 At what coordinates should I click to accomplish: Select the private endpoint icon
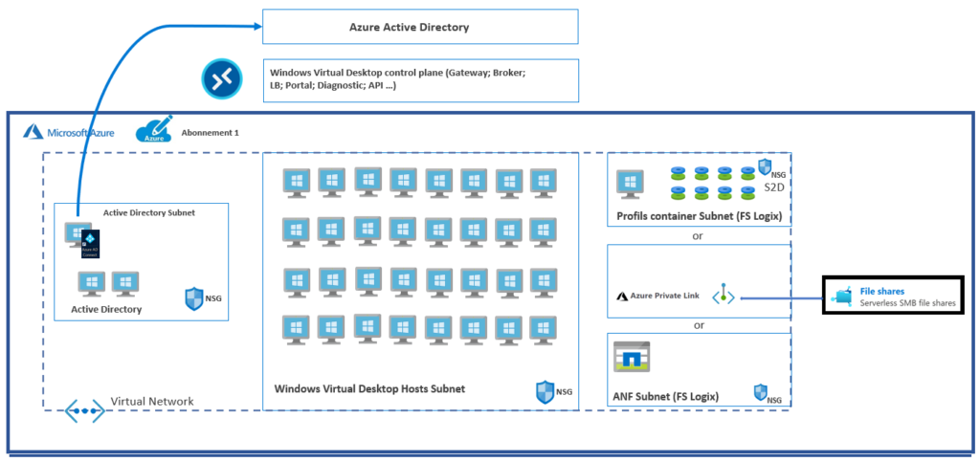point(724,295)
